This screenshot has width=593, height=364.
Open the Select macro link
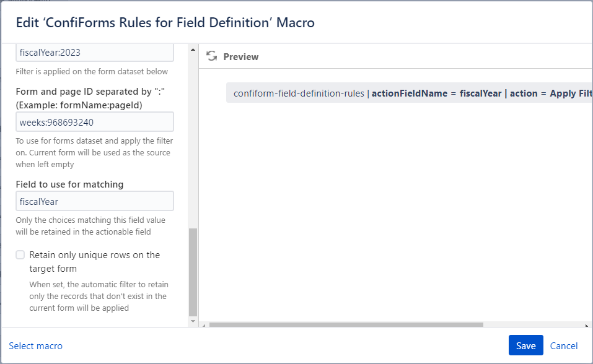click(35, 345)
